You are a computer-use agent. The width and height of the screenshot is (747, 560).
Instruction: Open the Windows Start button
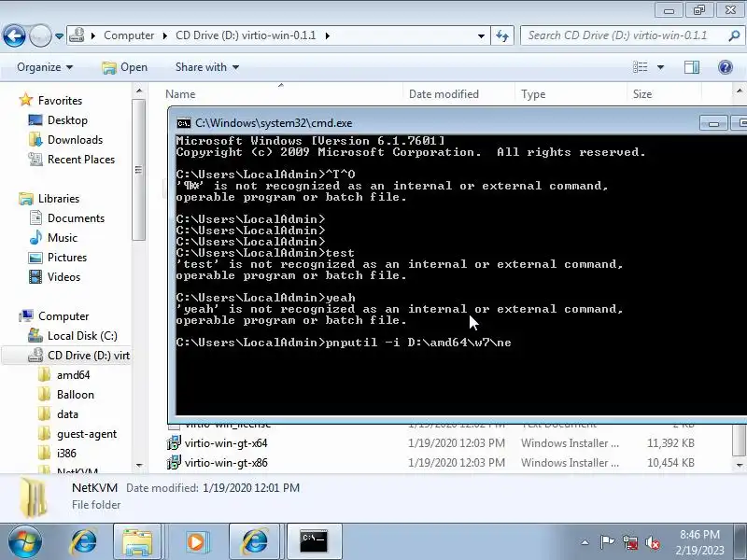(x=24, y=541)
